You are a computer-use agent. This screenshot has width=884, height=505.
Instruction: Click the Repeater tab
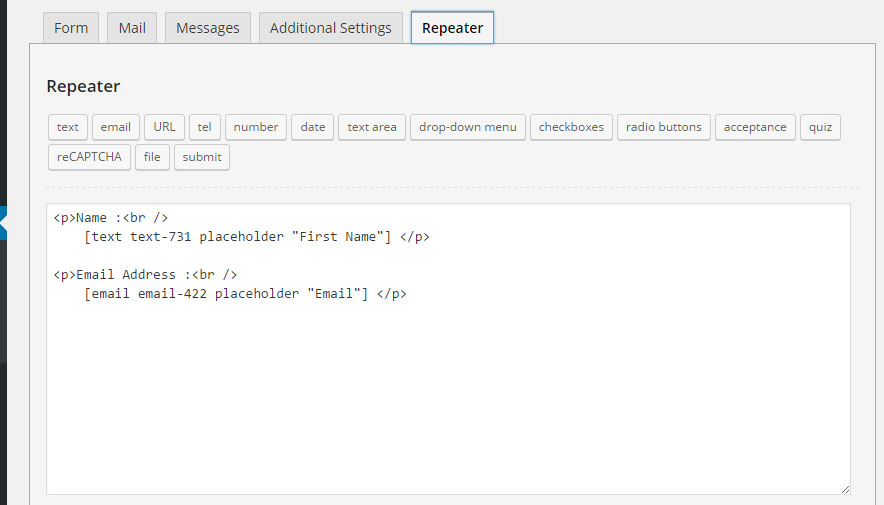point(452,28)
